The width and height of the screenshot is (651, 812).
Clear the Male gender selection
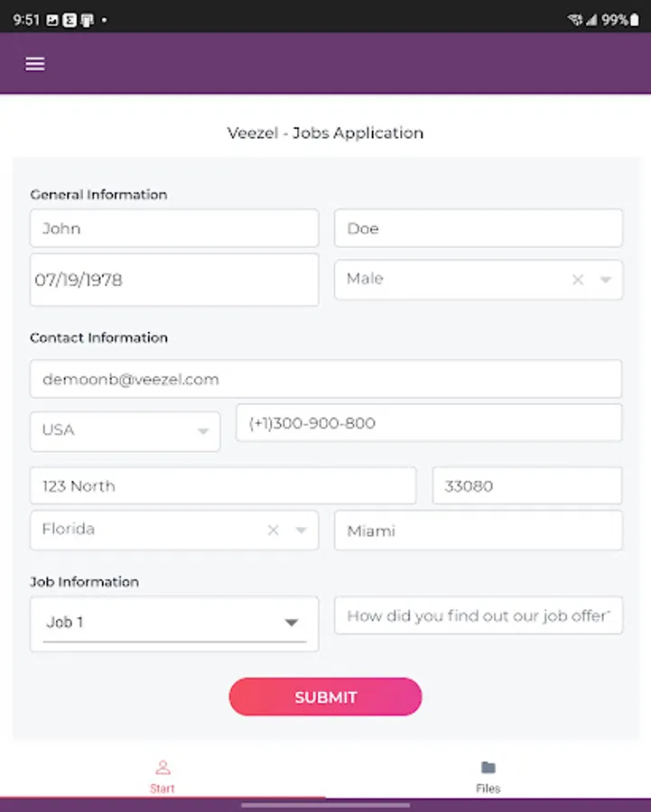pos(578,280)
